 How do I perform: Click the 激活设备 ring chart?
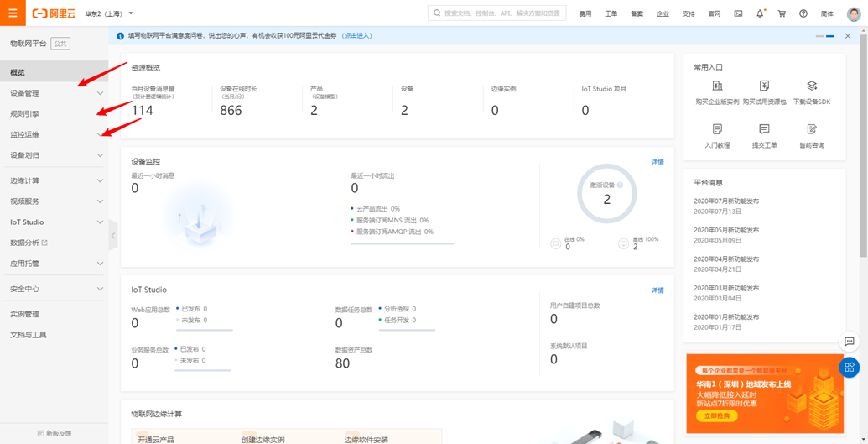click(x=606, y=193)
